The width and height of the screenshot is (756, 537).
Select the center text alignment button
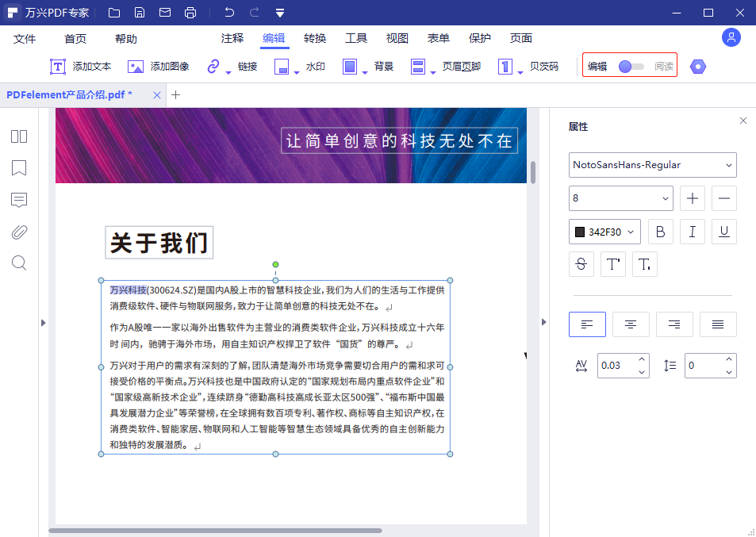tap(631, 324)
